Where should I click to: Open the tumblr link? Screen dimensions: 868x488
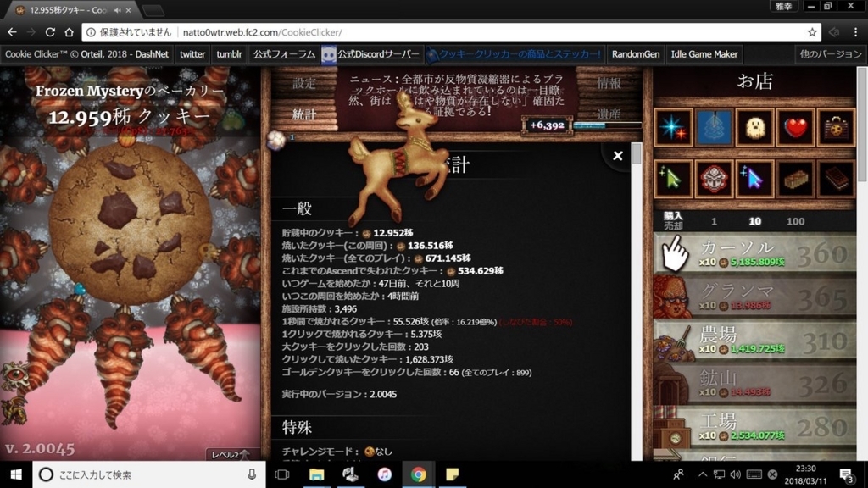(229, 54)
